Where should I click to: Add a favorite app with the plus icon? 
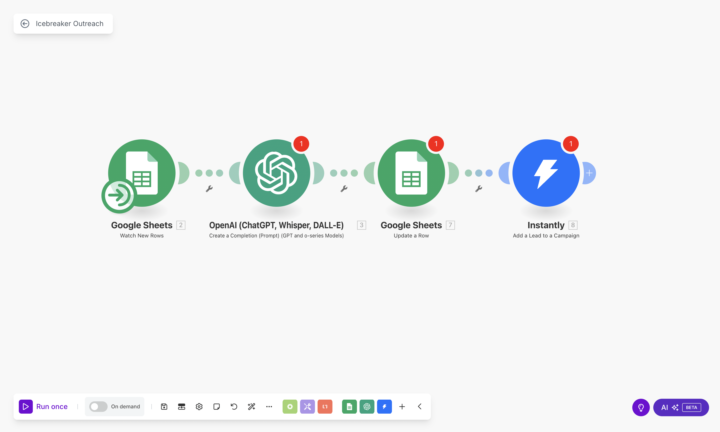point(402,407)
